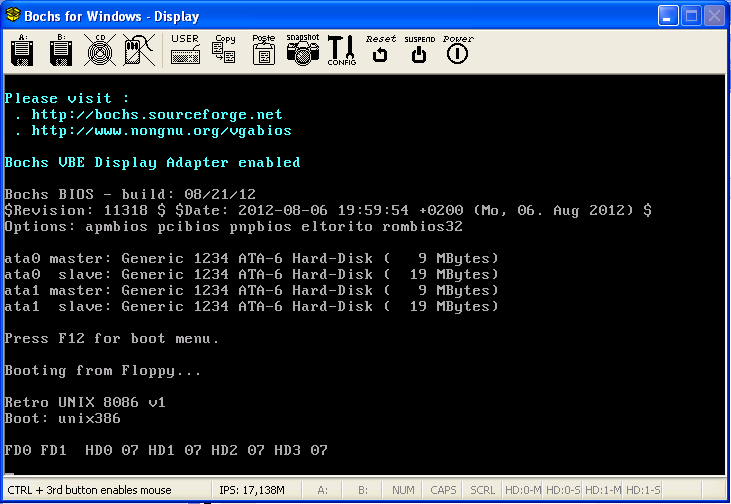Open the CONFIG tools icon
Image resolution: width=731 pixels, height=504 pixels.
pyautogui.click(x=341, y=50)
